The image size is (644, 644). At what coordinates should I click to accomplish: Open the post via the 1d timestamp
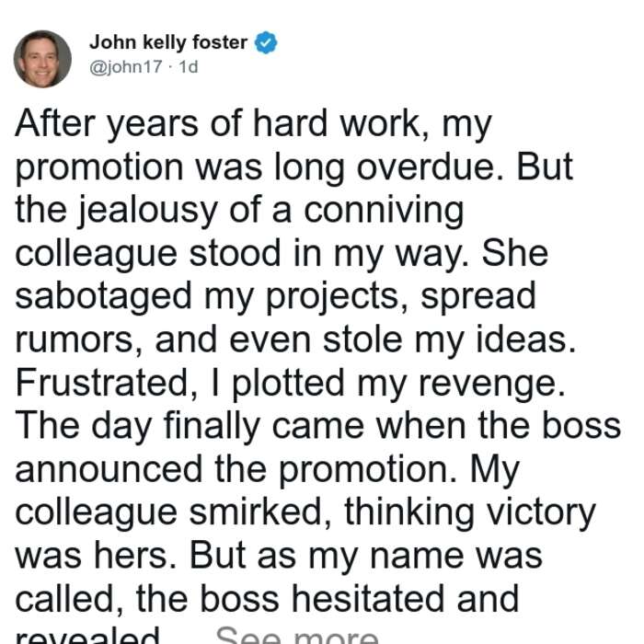coord(189,67)
